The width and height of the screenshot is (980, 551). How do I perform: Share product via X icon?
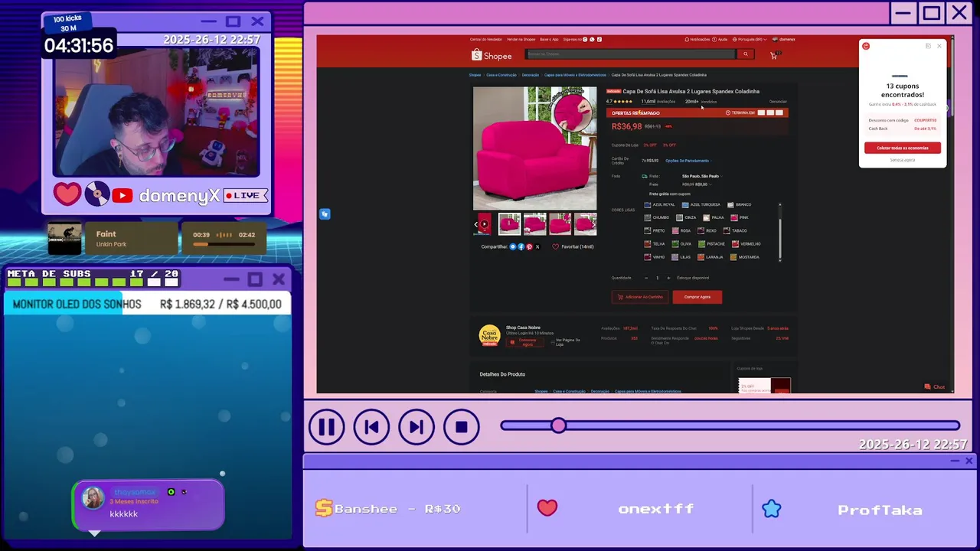click(x=537, y=247)
